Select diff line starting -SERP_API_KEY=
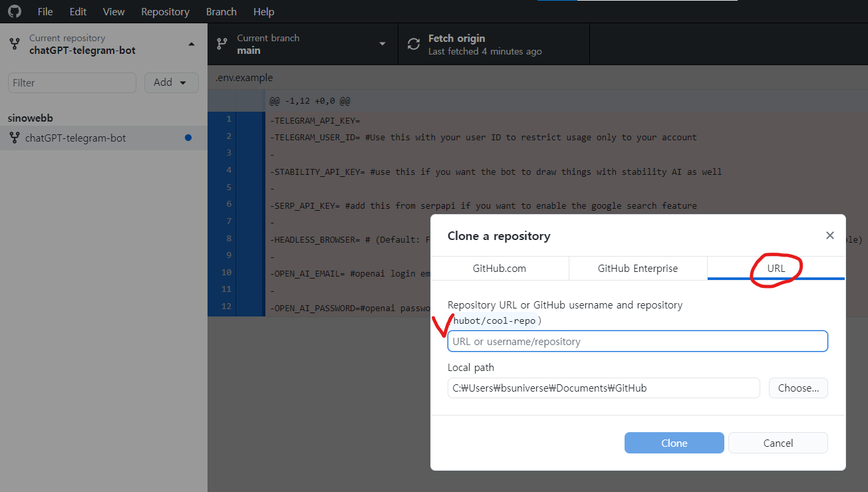The width and height of the screenshot is (868, 492). coord(483,205)
